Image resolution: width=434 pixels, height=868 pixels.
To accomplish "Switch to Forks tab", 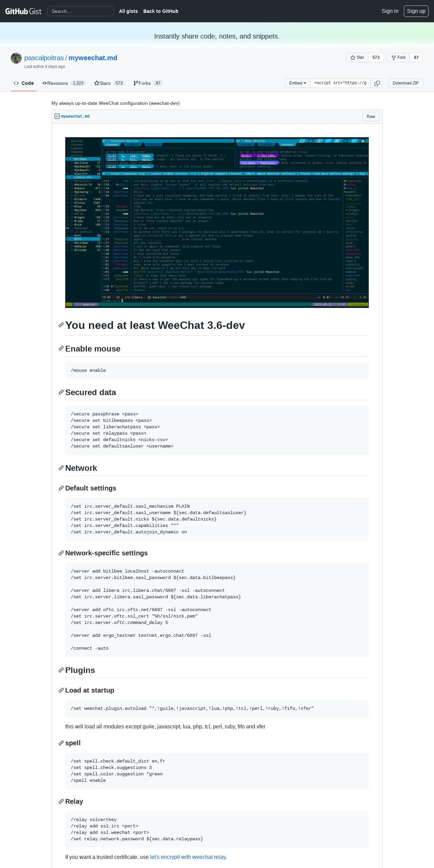I will pos(148,83).
